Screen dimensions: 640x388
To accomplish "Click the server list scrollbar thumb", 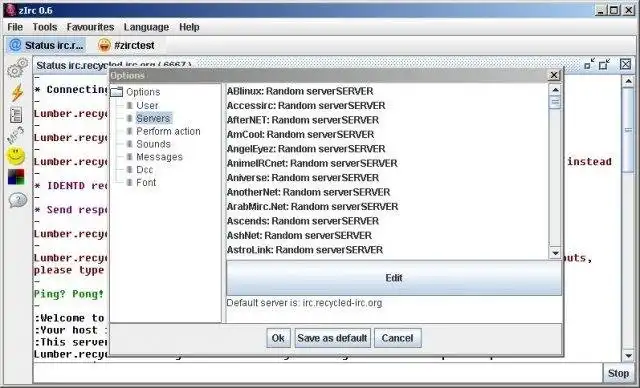I will tap(555, 102).
